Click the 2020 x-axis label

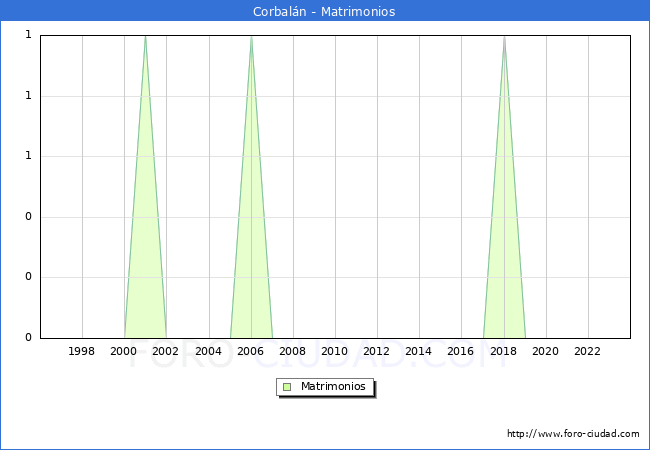coord(546,351)
